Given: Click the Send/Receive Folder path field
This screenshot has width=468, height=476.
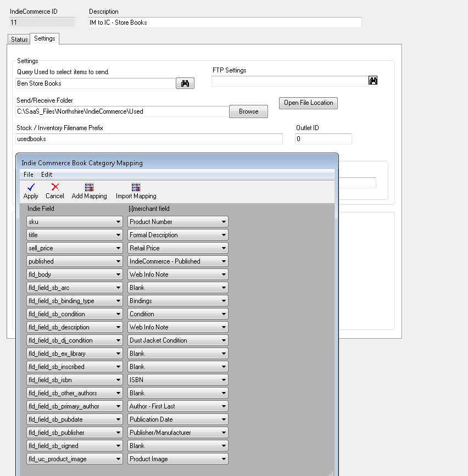Looking at the screenshot, I should 122,111.
